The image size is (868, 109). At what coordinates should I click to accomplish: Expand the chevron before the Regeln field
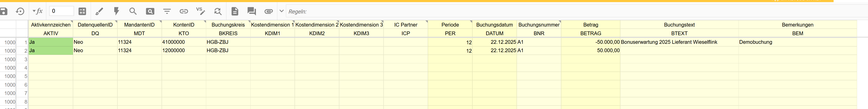(x=282, y=11)
